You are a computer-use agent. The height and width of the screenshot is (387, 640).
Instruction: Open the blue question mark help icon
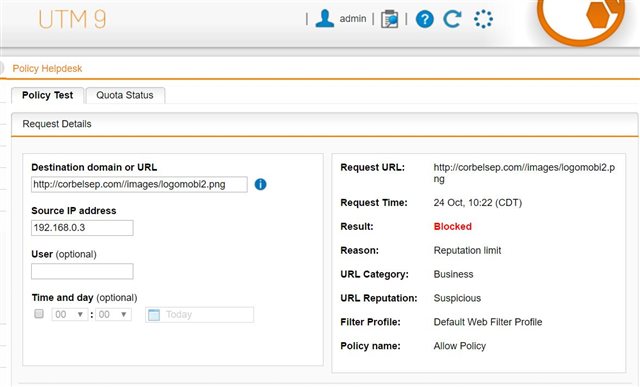point(424,19)
